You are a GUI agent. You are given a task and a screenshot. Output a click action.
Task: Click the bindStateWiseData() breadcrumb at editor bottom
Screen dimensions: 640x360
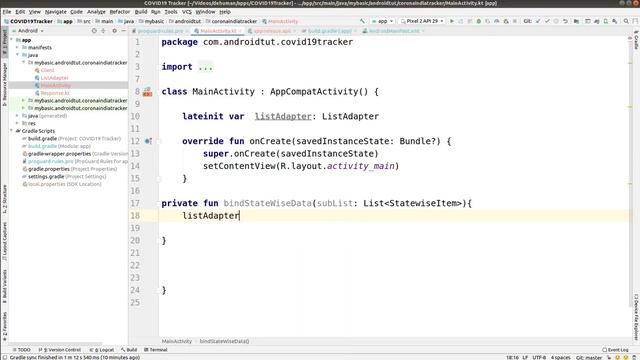coord(224,341)
